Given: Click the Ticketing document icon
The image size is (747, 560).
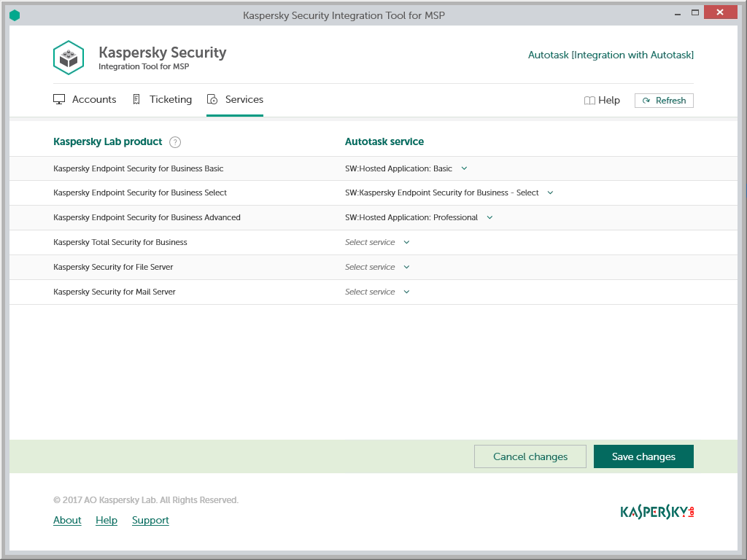Looking at the screenshot, I should click(136, 100).
